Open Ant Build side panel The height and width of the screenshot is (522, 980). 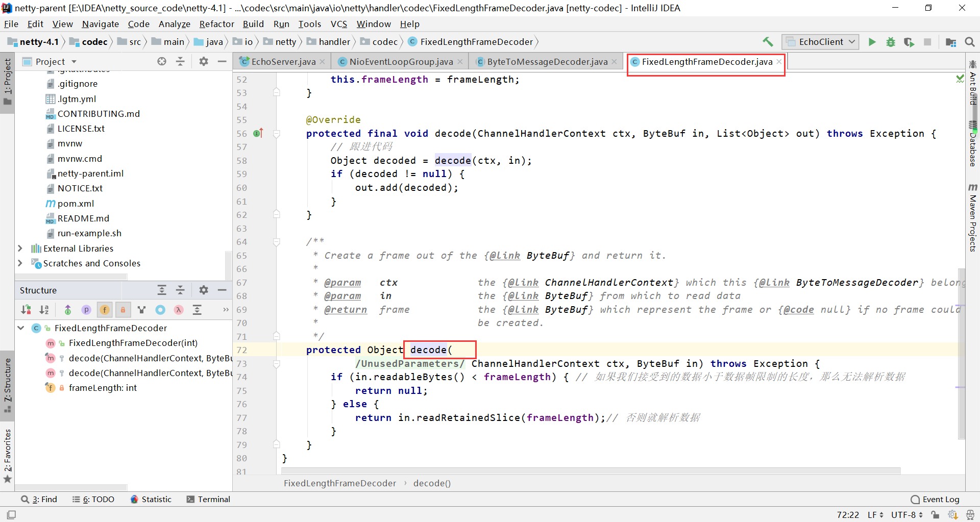tap(973, 82)
